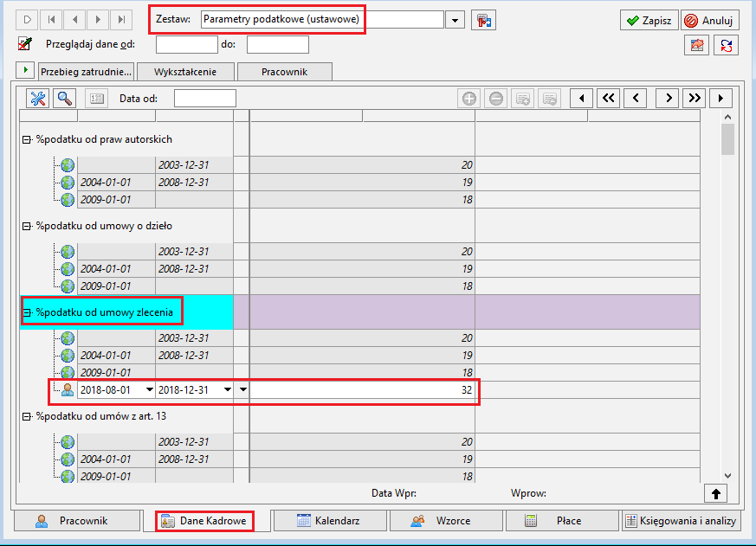
Task: Open date dropdown for 2018-12-31 field
Action: point(228,389)
